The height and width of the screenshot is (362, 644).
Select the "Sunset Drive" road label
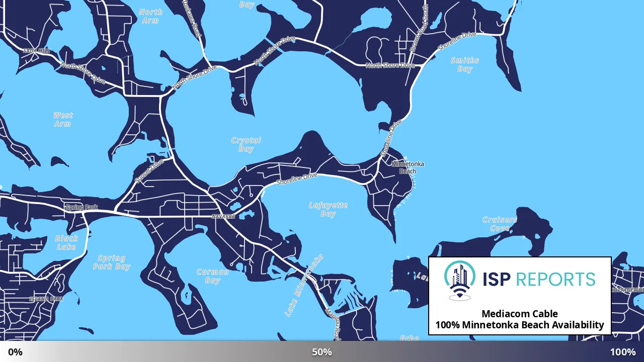click(x=149, y=171)
